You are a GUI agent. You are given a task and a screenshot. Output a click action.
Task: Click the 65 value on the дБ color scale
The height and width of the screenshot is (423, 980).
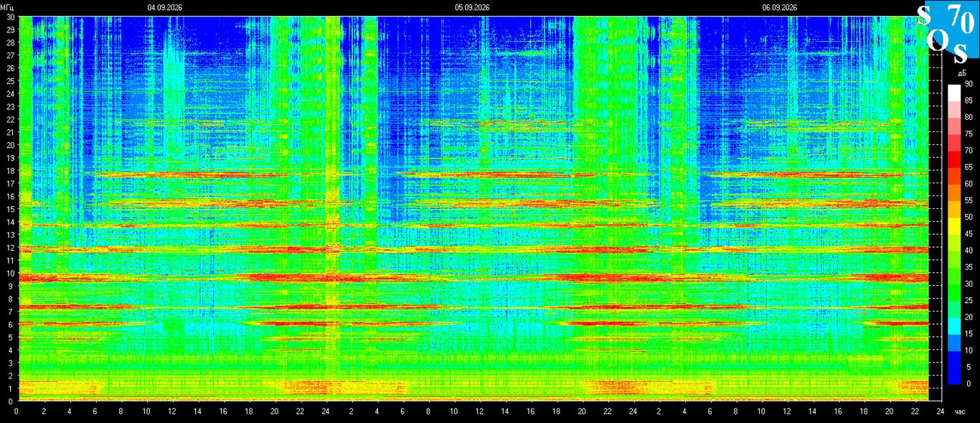(x=969, y=167)
